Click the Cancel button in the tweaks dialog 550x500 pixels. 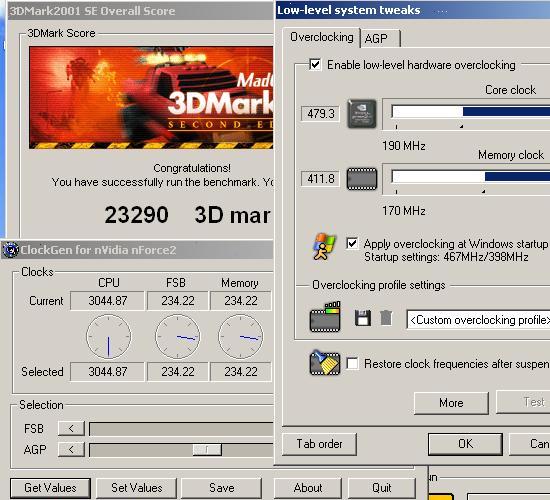(530, 444)
